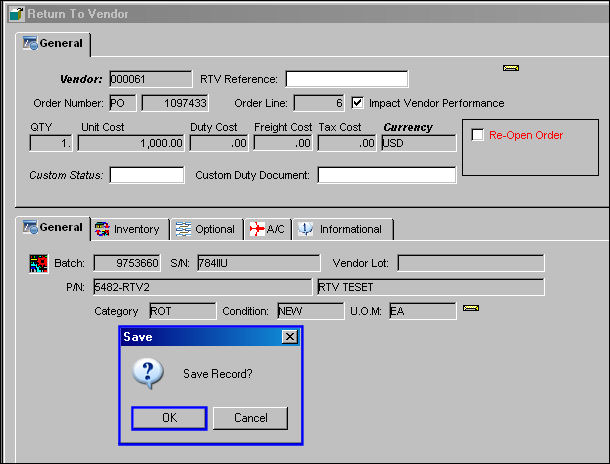The width and height of the screenshot is (610, 464).
Task: Cancel the Save Record dialog
Action: tap(251, 418)
